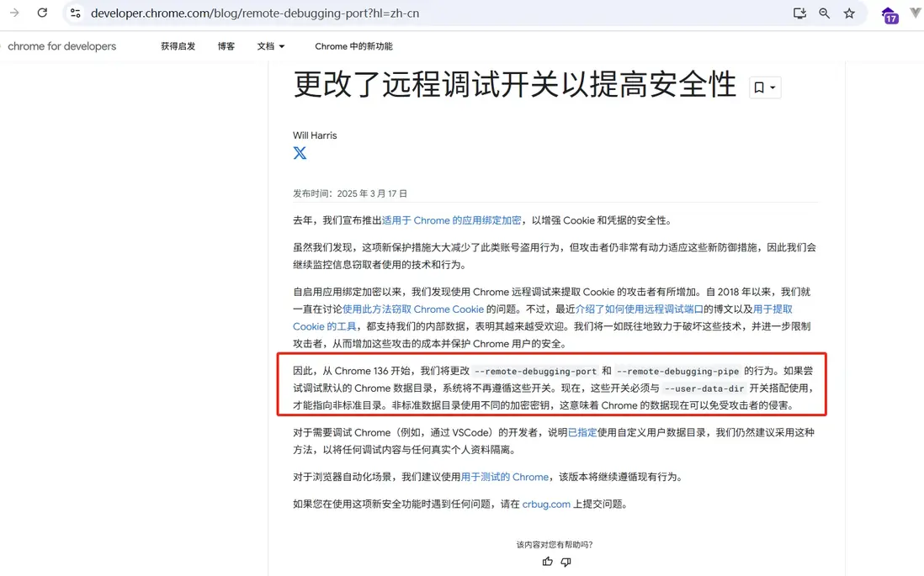Click the browser forward arrow
This screenshot has width=924, height=576.
pos(15,13)
